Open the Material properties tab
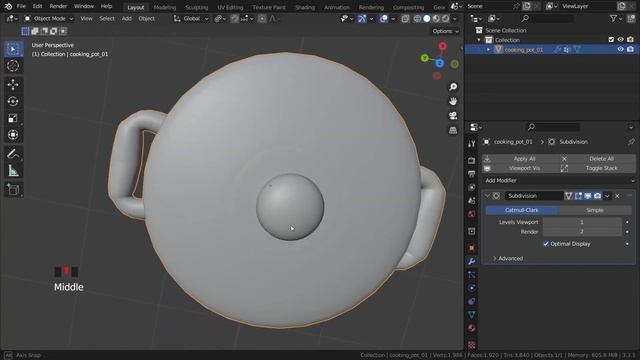The height and width of the screenshot is (360, 640). 472,328
